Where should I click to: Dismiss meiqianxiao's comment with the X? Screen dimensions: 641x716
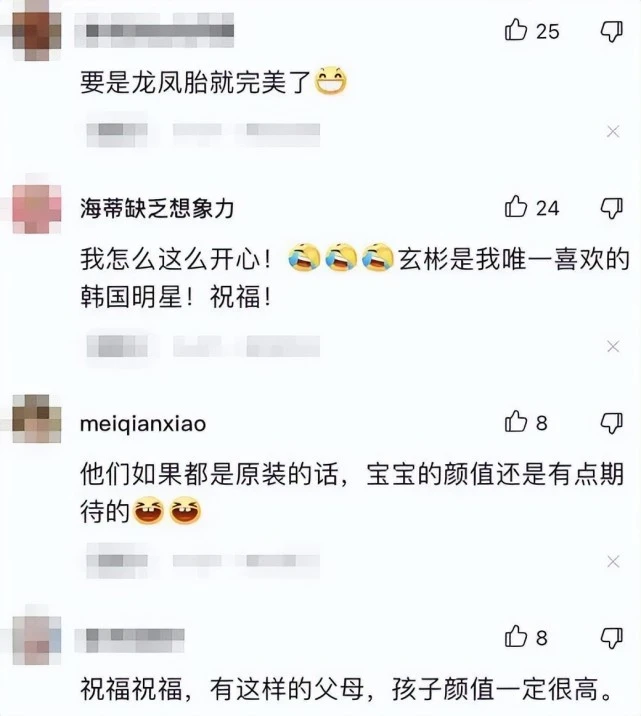613,561
